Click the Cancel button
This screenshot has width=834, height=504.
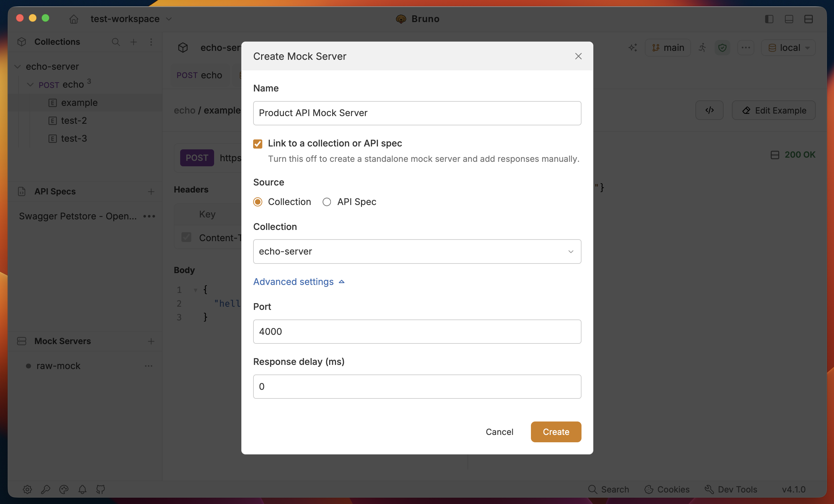[499, 432]
